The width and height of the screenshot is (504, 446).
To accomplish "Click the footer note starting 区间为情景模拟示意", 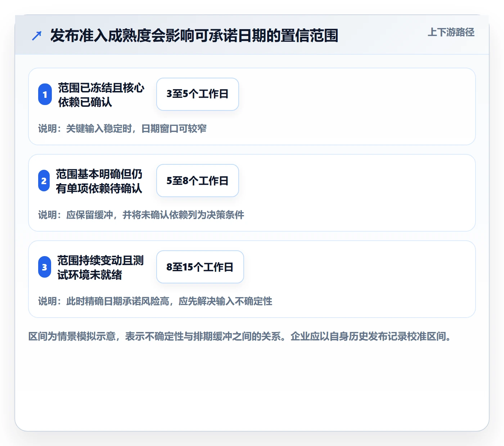I will pos(240,336).
